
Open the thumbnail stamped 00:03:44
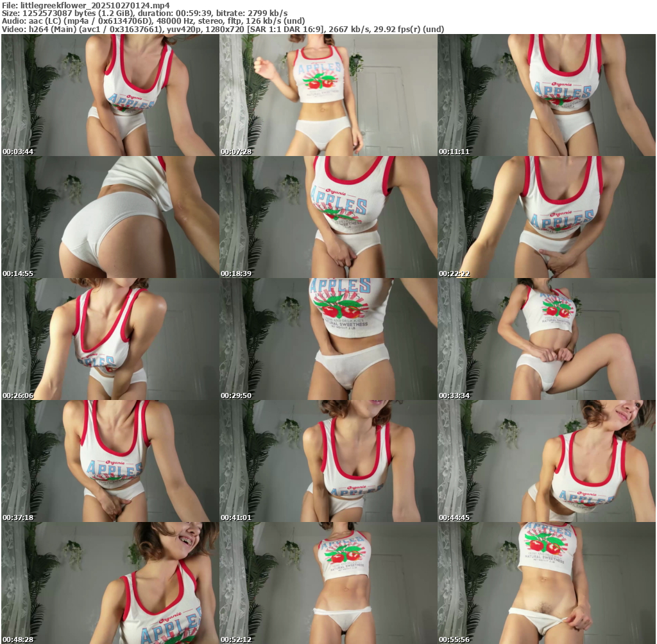pos(110,95)
